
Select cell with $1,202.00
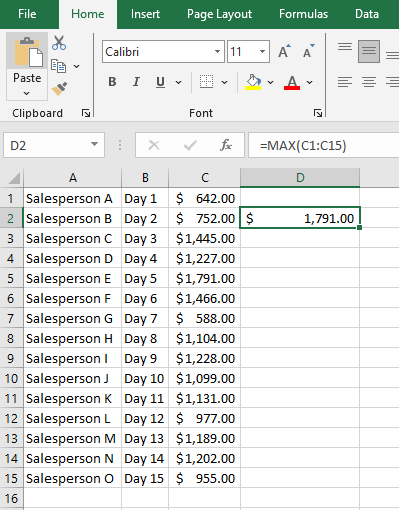[204, 459]
